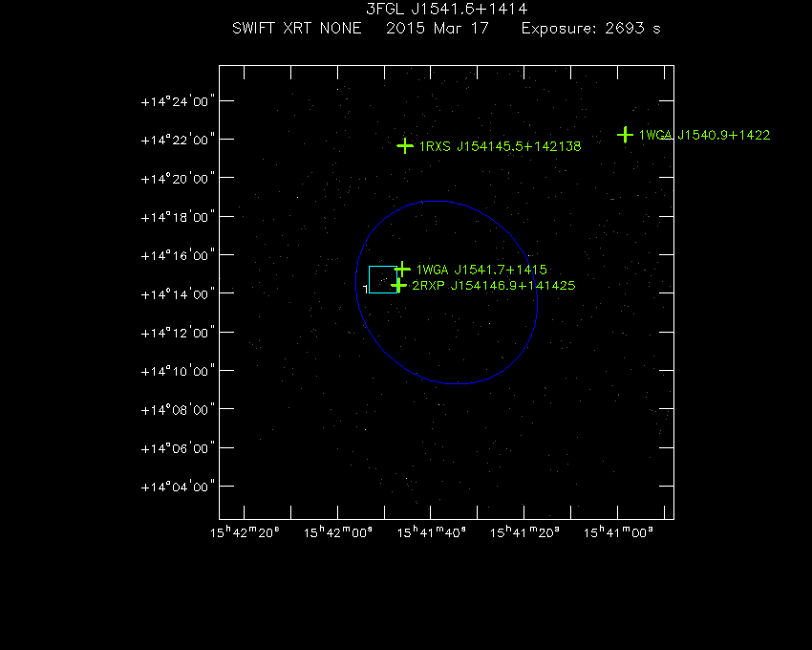Click the +14°06'00" declination label

click(178, 448)
